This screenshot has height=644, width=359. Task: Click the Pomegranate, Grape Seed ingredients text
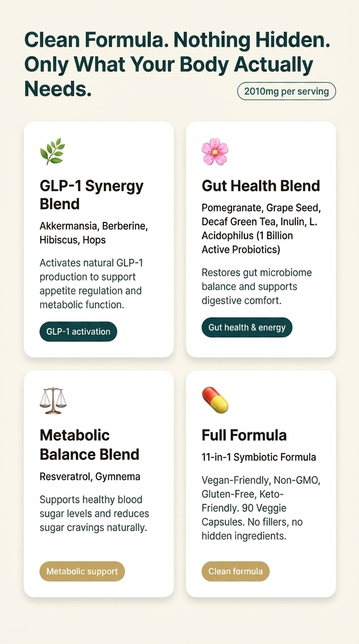pyautogui.click(x=261, y=228)
